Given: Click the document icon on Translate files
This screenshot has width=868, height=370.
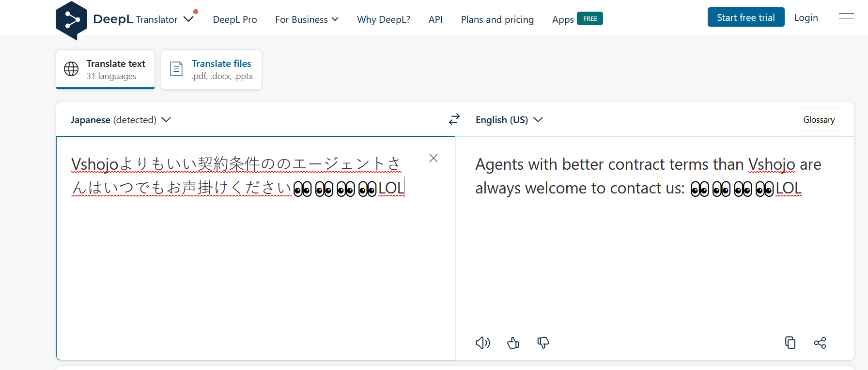Looking at the screenshot, I should (x=176, y=69).
